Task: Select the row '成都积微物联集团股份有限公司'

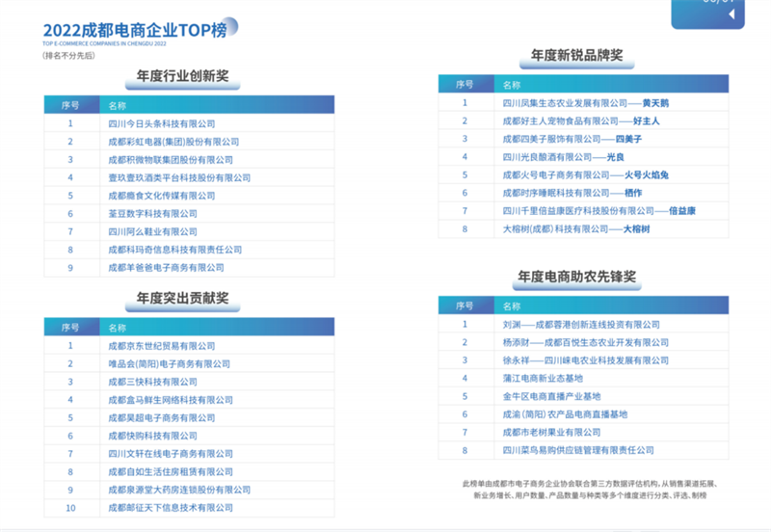Action: [189, 160]
